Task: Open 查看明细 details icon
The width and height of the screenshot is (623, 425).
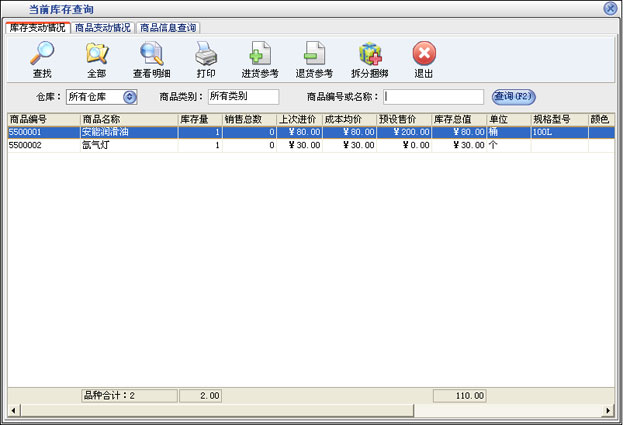Action: click(x=152, y=54)
